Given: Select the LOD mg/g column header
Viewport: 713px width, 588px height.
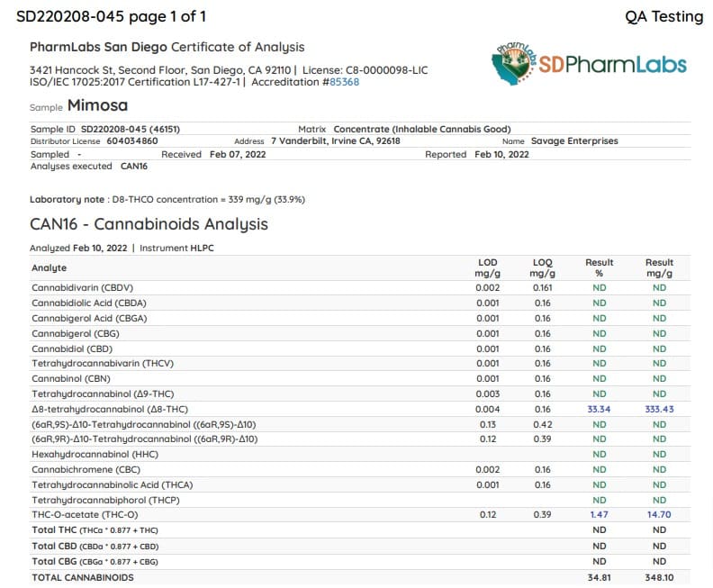Looking at the screenshot, I should point(487,267).
